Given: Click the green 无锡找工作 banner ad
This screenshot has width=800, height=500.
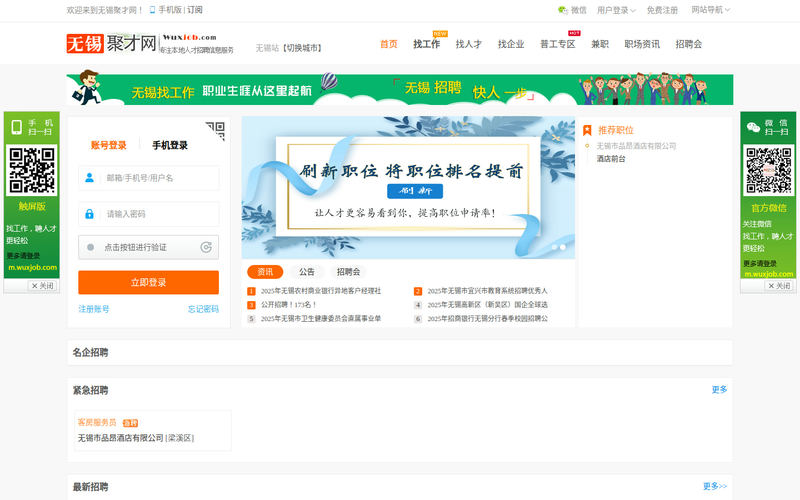Looking at the screenshot, I should [399, 90].
